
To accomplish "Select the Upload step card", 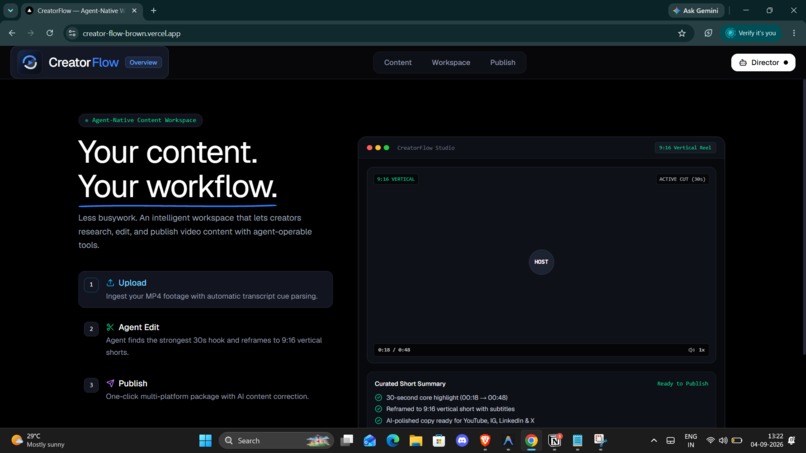I will tap(205, 289).
